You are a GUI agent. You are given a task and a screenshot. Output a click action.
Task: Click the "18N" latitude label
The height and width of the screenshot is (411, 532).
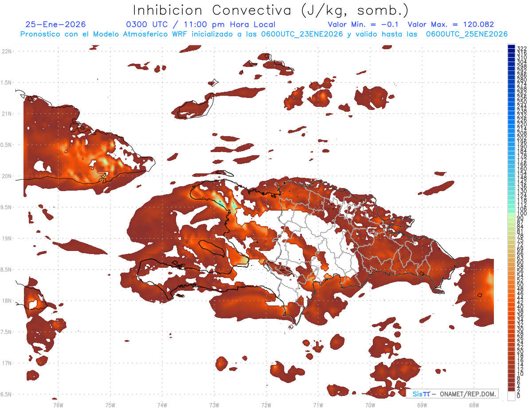coord(7,301)
